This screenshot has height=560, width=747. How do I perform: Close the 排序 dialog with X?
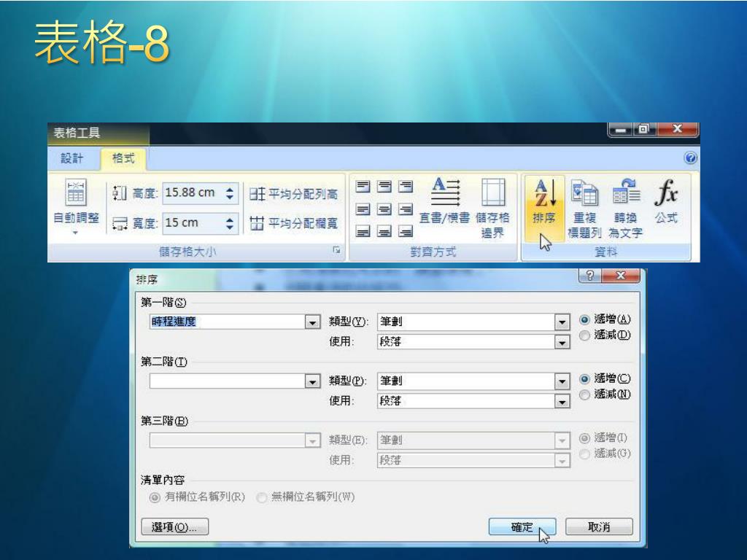(620, 276)
